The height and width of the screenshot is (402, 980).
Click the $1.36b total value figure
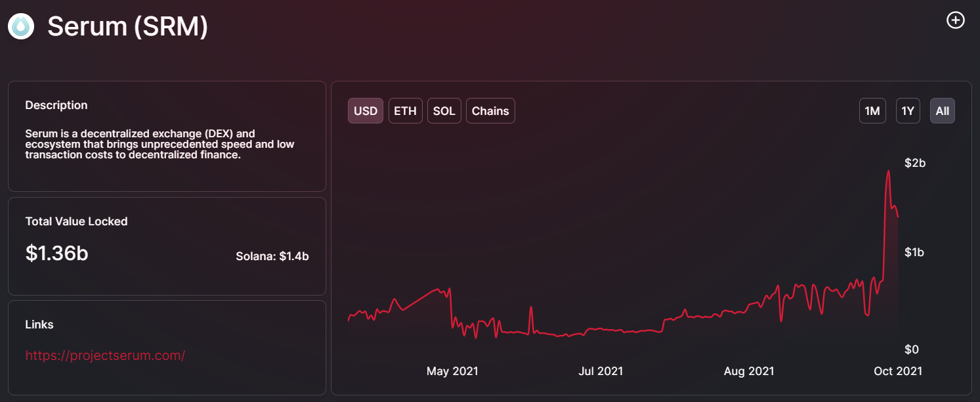pos(56,253)
